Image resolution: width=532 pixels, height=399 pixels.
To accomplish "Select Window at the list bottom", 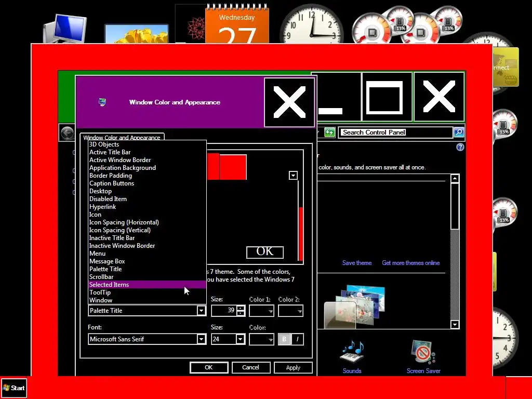I will click(147, 300).
